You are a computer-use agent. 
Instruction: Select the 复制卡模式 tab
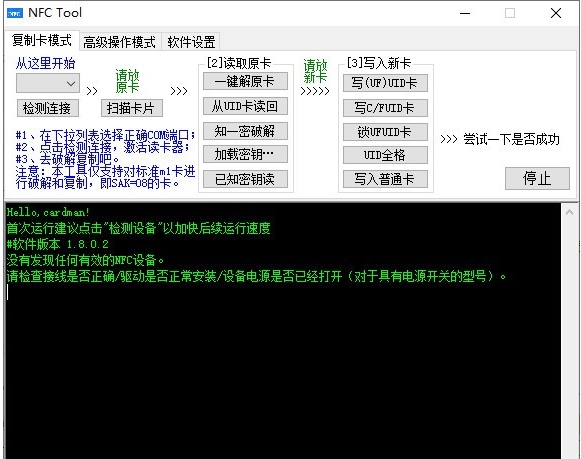[x=42, y=40]
